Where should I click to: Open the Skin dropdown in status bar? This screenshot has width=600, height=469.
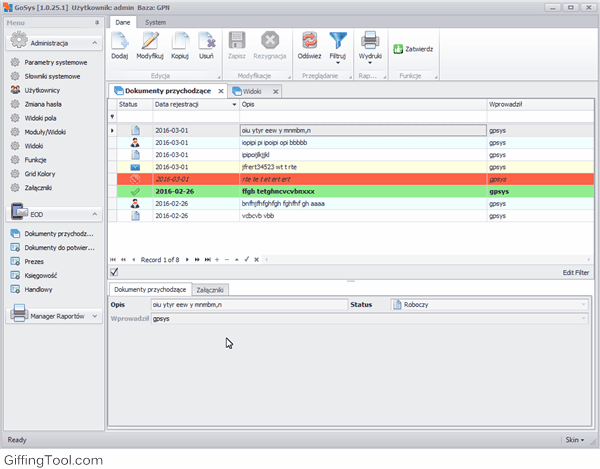click(x=573, y=439)
